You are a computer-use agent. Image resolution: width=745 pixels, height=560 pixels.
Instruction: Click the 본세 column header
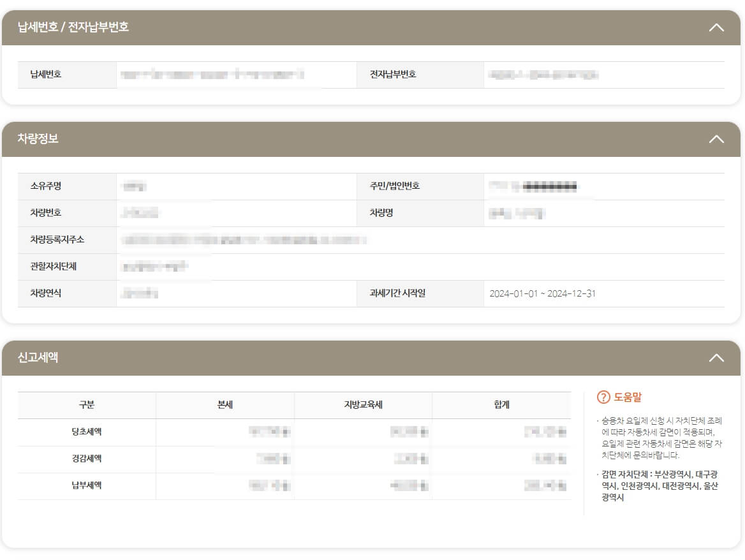pos(225,404)
